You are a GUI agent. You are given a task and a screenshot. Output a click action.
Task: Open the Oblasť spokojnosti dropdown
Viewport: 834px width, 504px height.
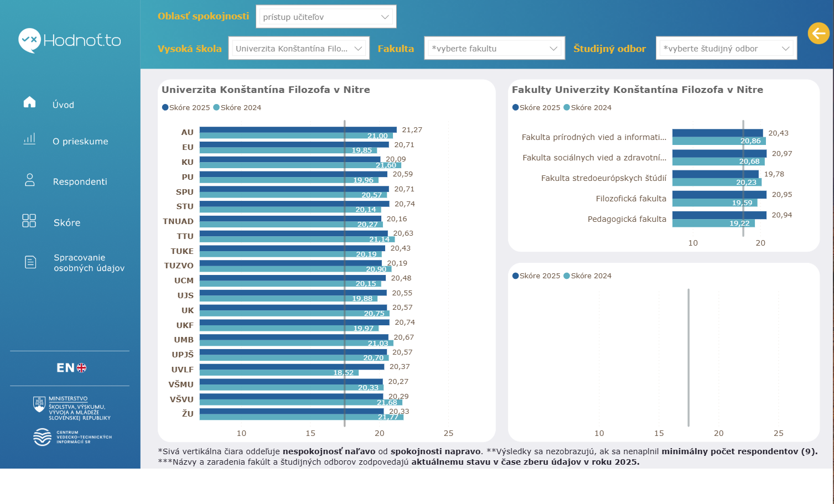click(x=327, y=17)
